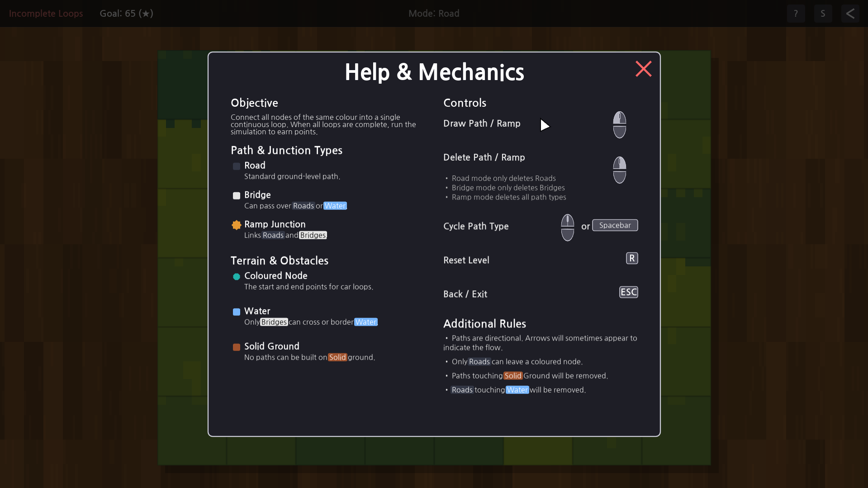The image size is (868, 488).
Task: Click highlighted Water tag under Bridge
Action: pos(335,206)
